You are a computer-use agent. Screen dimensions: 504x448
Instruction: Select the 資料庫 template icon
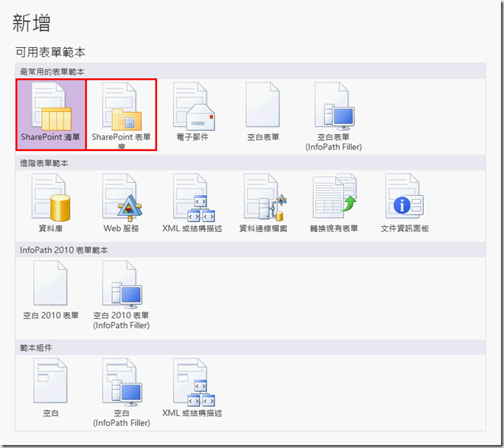pyautogui.click(x=50, y=199)
